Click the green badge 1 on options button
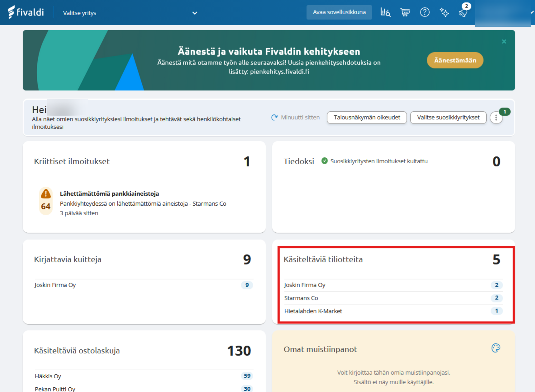Screen dimensions: 535x392 click(505, 112)
